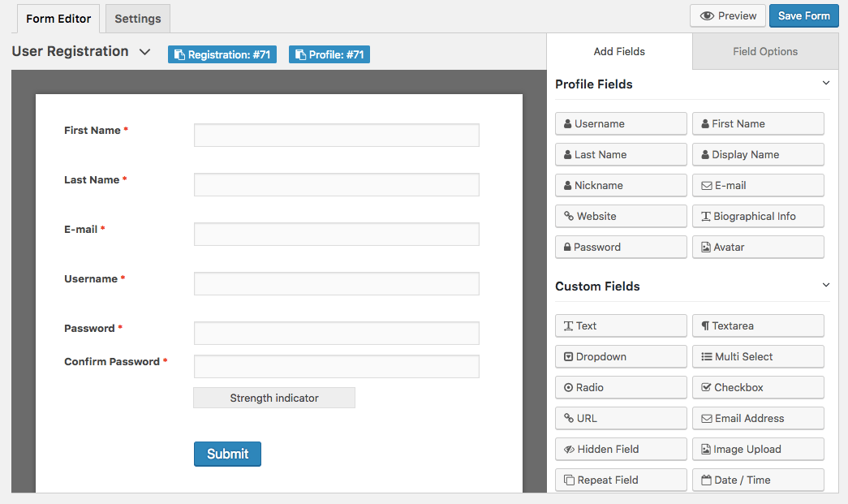
Task: Open the User Registration form name dropdown
Action: tap(145, 51)
